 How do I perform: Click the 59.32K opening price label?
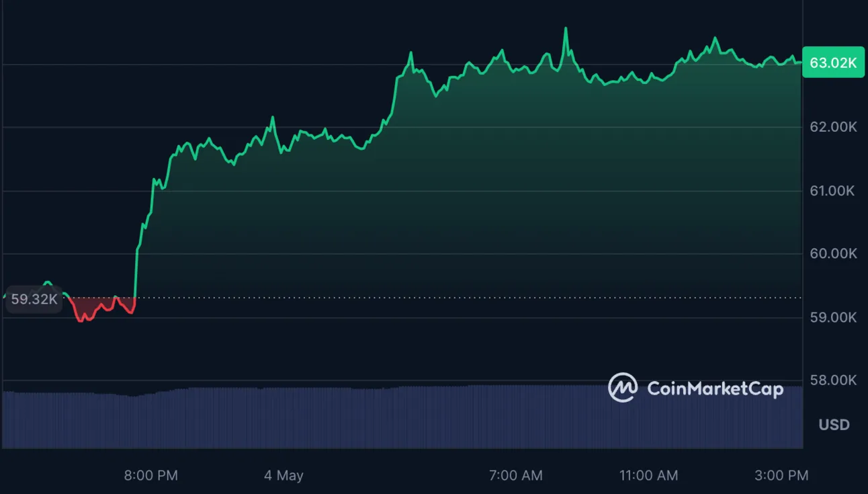click(34, 300)
